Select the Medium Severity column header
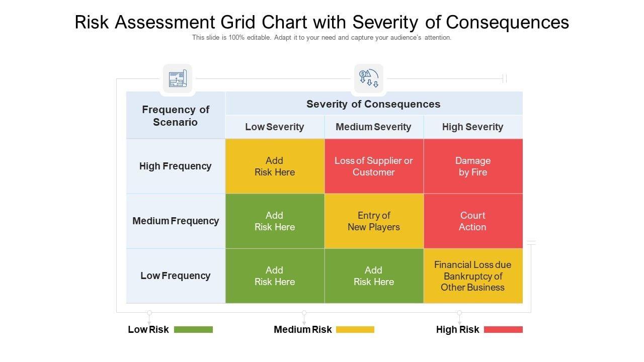This screenshot has width=644, height=362. coord(373,127)
